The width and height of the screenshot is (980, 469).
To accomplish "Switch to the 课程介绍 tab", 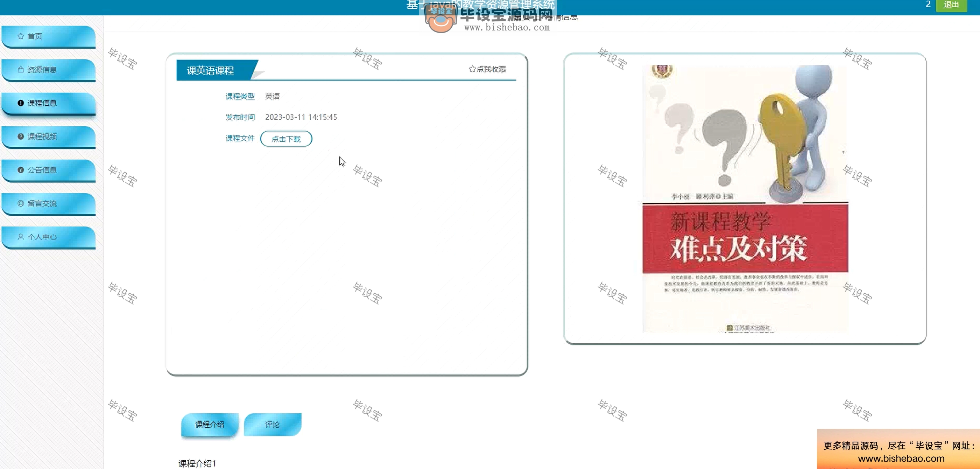I will coord(210,425).
